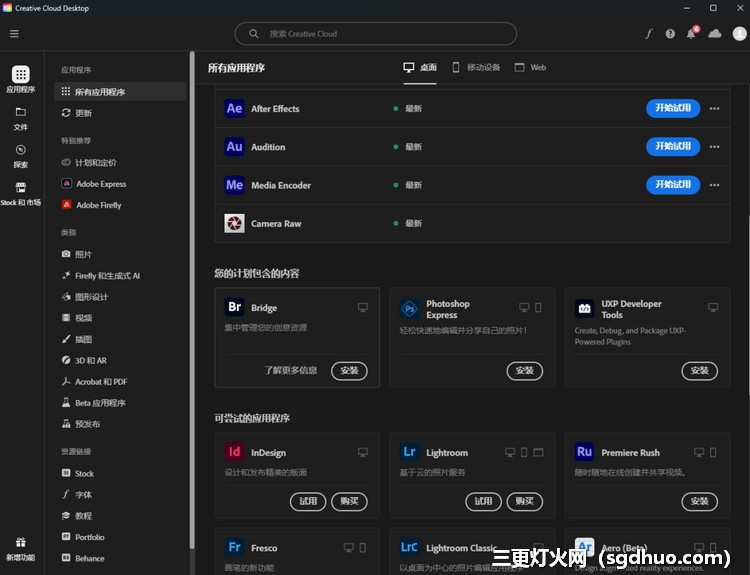Screen dimensions: 750x575
Task: Open the Stock resource link
Action: (77, 473)
